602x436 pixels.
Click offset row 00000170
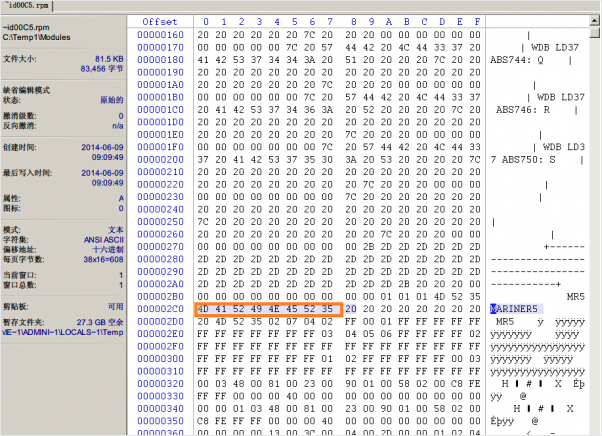pyautogui.click(x=160, y=48)
